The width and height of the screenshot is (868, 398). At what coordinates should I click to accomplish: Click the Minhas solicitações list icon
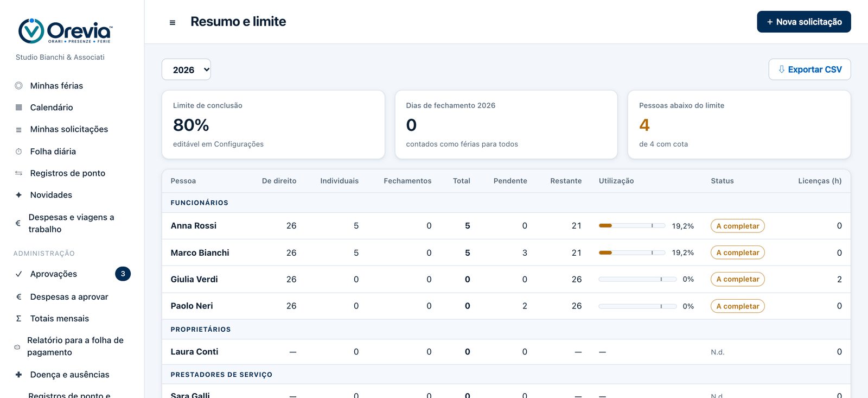[x=18, y=130]
